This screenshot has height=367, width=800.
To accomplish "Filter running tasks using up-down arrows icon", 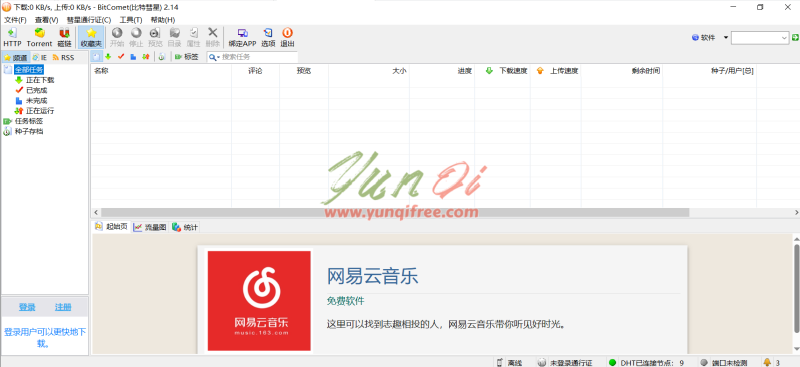I will [146, 57].
